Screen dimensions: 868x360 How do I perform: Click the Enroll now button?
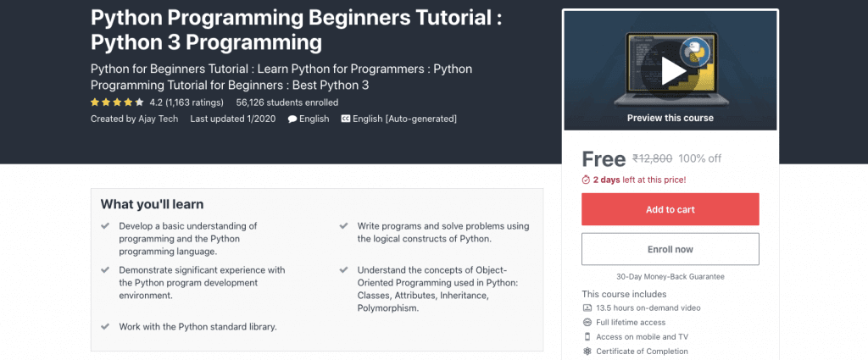click(x=670, y=249)
